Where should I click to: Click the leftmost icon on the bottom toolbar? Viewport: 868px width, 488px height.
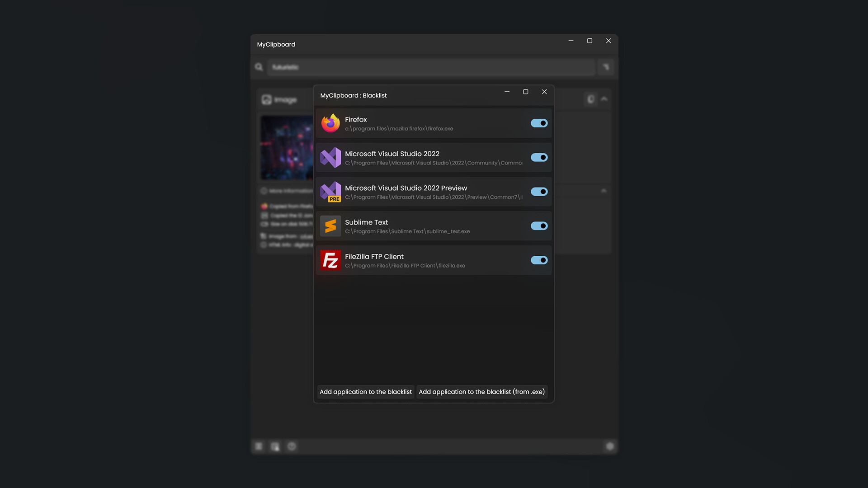click(258, 446)
